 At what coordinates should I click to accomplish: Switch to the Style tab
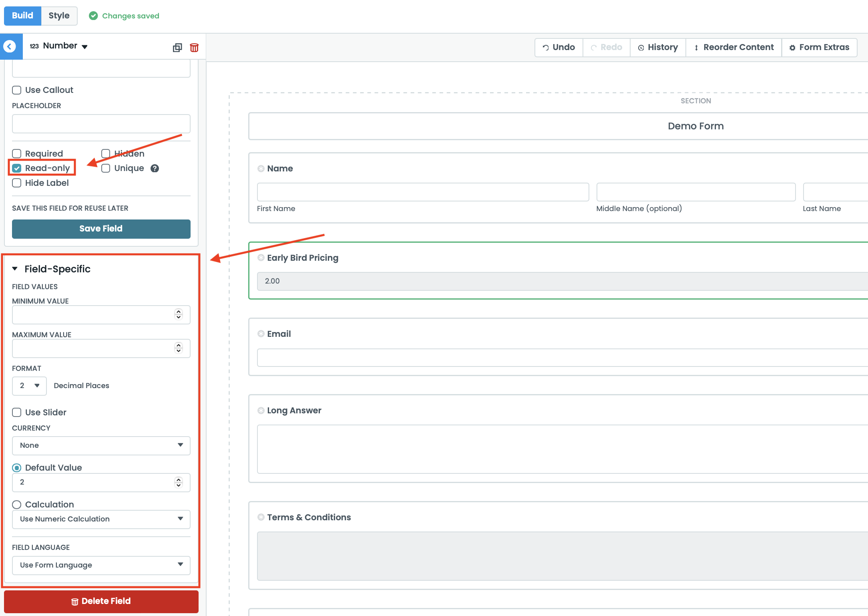click(59, 16)
